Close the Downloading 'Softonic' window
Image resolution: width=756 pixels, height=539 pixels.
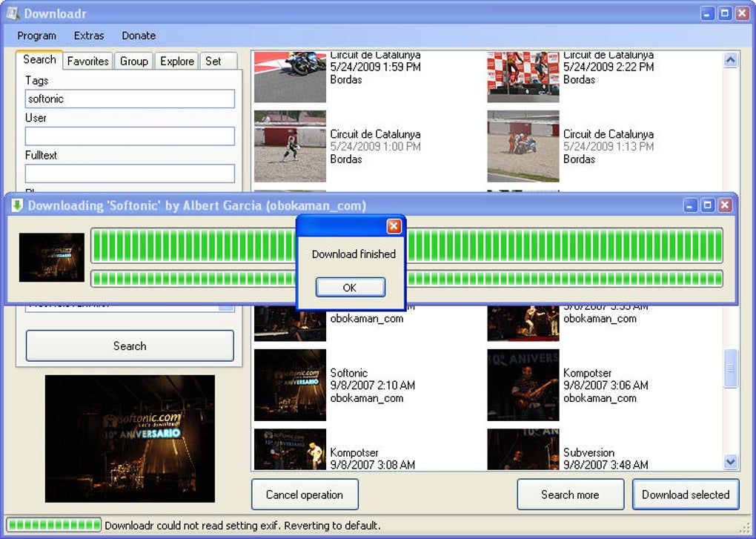725,205
